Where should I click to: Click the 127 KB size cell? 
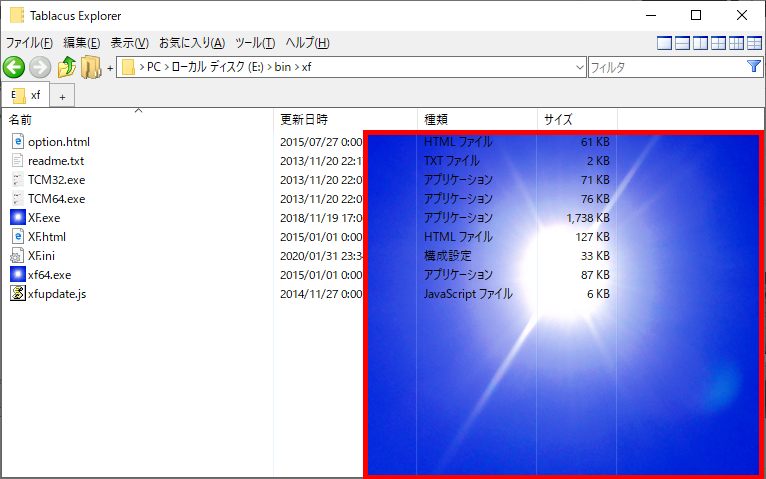pyautogui.click(x=593, y=237)
